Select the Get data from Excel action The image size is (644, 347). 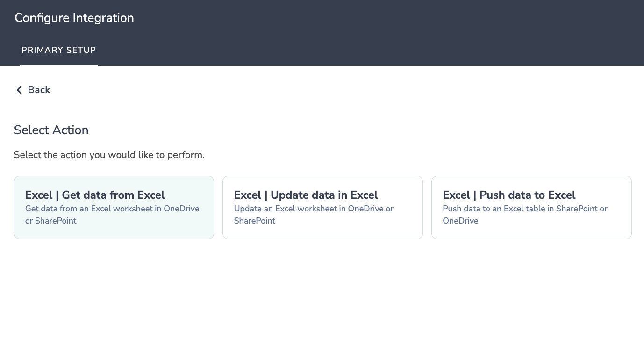point(114,207)
